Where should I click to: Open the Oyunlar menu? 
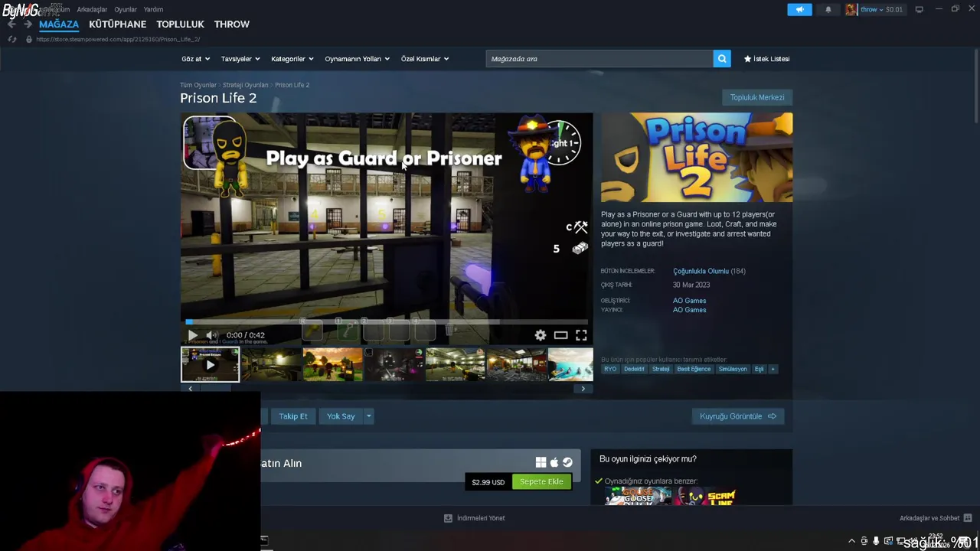tap(126, 9)
